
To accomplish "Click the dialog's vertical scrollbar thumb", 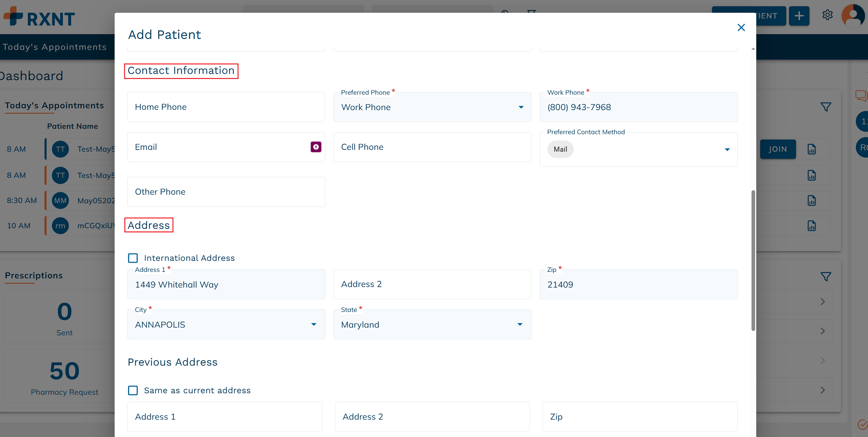I will (753, 260).
